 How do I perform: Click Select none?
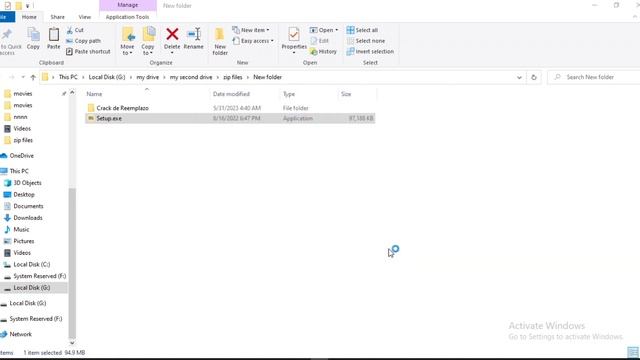pyautogui.click(x=366, y=41)
